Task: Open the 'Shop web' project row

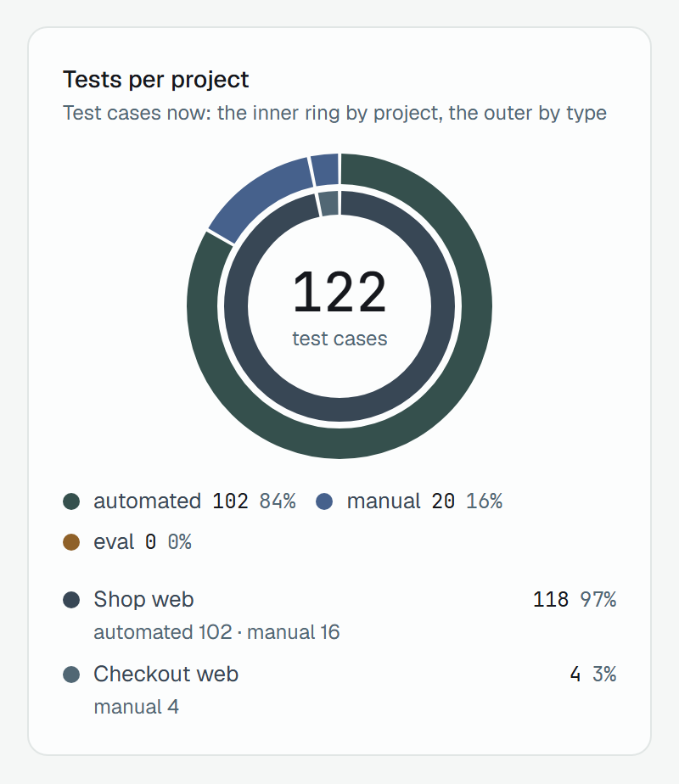Action: pyautogui.click(x=339, y=615)
